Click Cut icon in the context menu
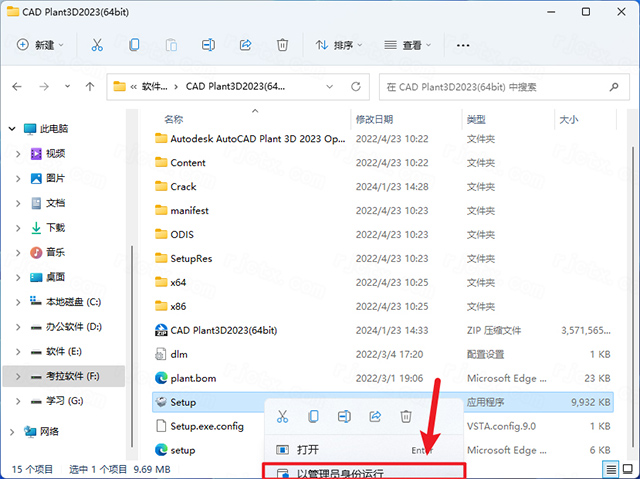Screen dimensions: 640x479 pyautogui.click(x=282, y=417)
